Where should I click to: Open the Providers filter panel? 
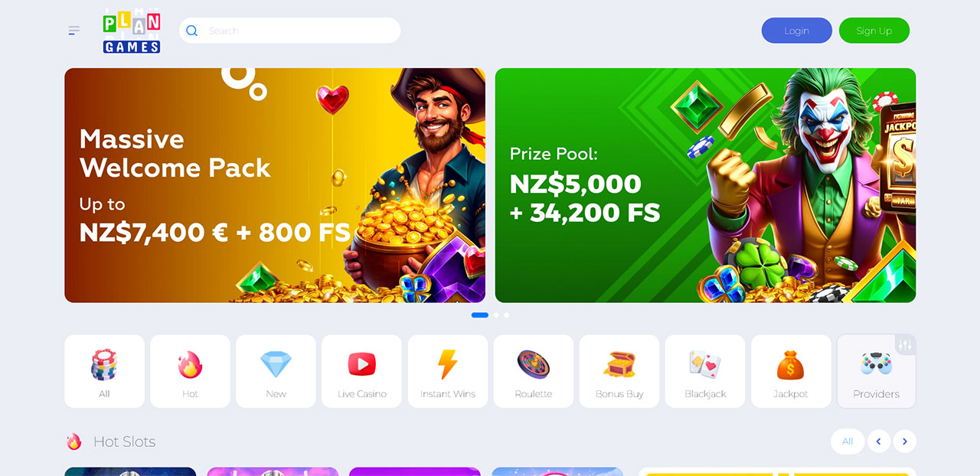876,371
